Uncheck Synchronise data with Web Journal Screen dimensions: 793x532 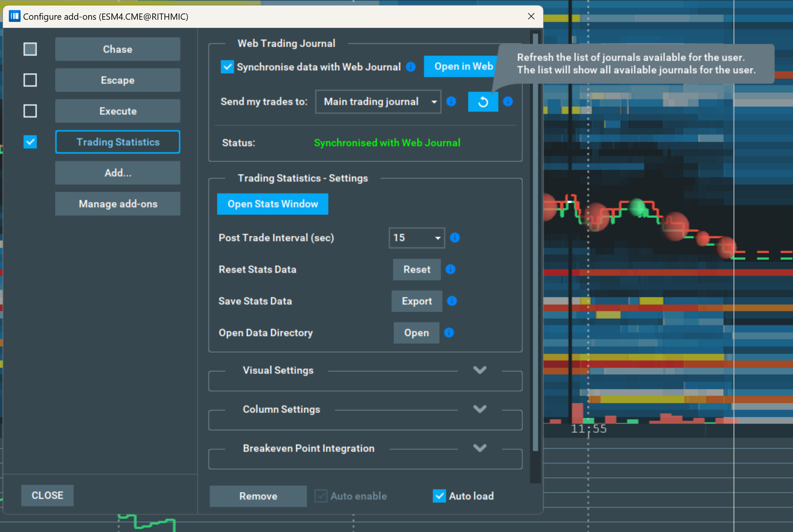(227, 66)
